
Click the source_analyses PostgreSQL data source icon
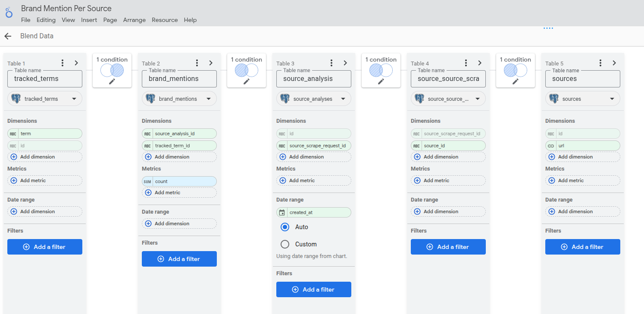point(285,99)
